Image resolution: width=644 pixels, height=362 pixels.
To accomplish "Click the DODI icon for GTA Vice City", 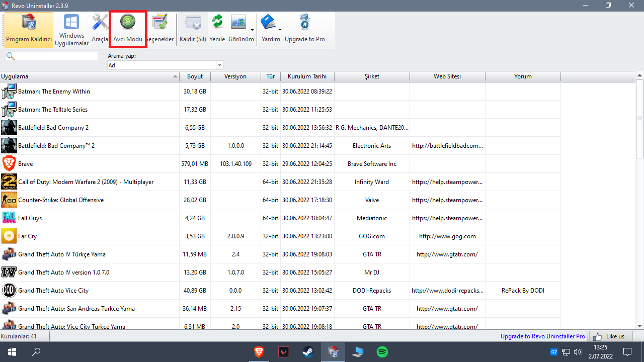I will [x=9, y=291].
